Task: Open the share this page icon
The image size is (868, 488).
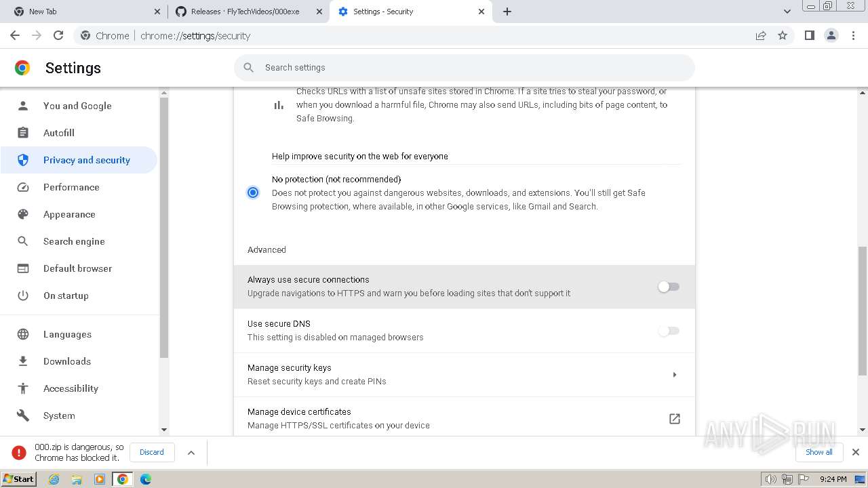Action: point(761,36)
